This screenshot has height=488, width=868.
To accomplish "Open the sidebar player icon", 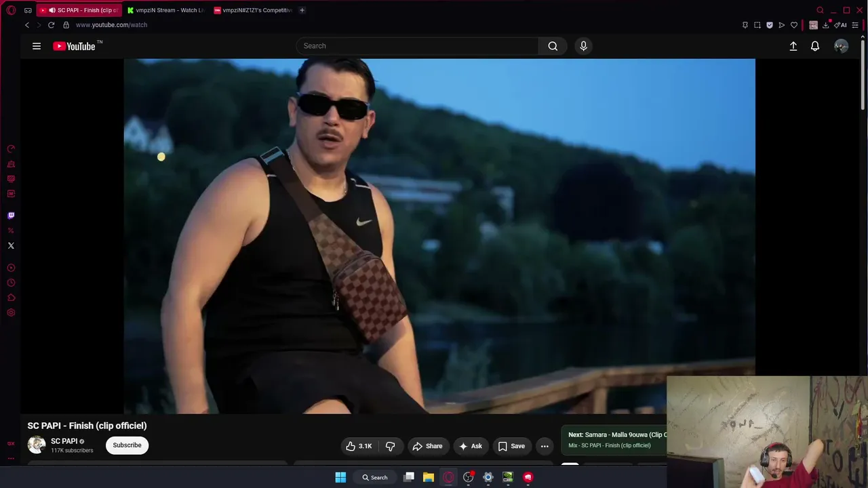I will click(11, 268).
